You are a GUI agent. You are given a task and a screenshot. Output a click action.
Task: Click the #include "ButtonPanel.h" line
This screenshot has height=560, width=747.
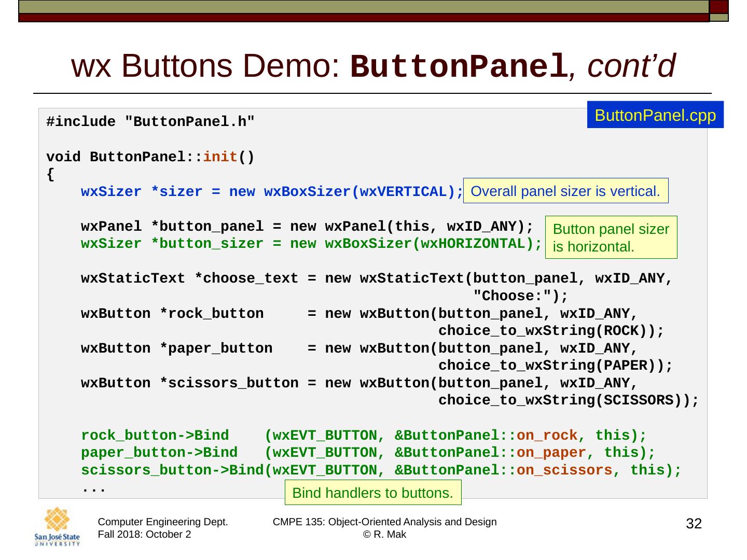(150, 122)
